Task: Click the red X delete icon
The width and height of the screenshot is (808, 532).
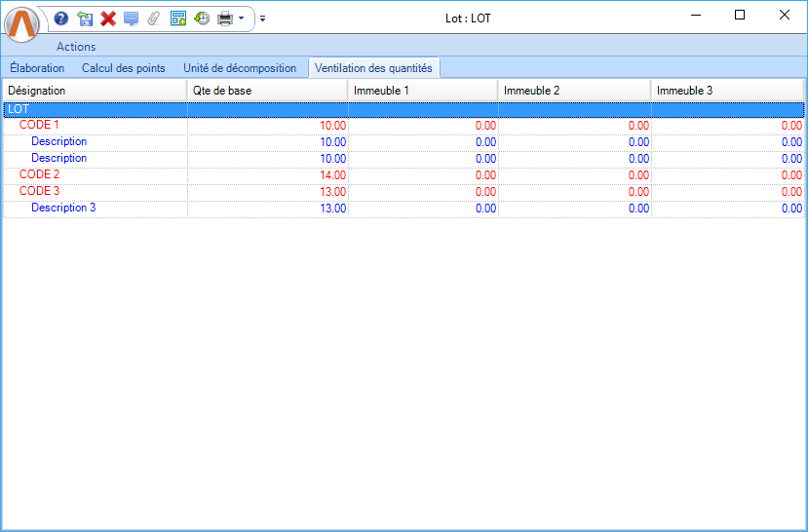Action: pyautogui.click(x=108, y=19)
